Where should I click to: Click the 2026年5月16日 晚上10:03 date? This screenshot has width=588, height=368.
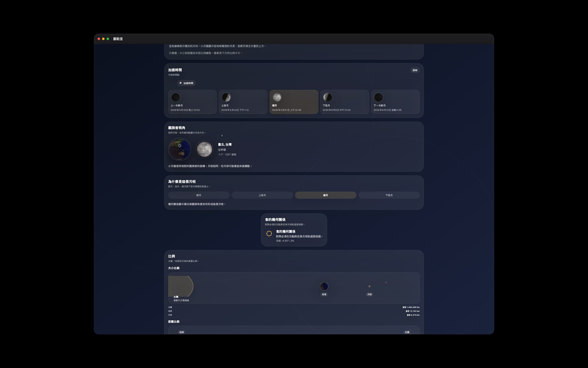click(185, 110)
